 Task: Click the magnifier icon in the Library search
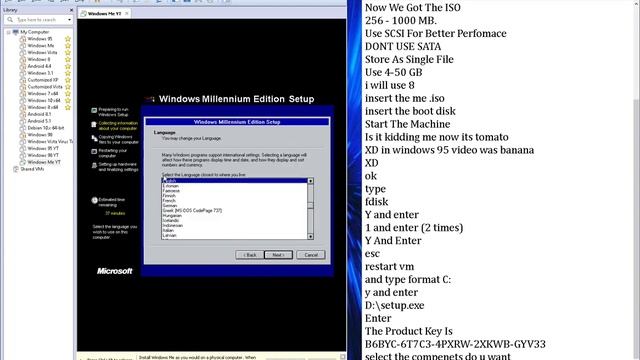click(x=10, y=20)
